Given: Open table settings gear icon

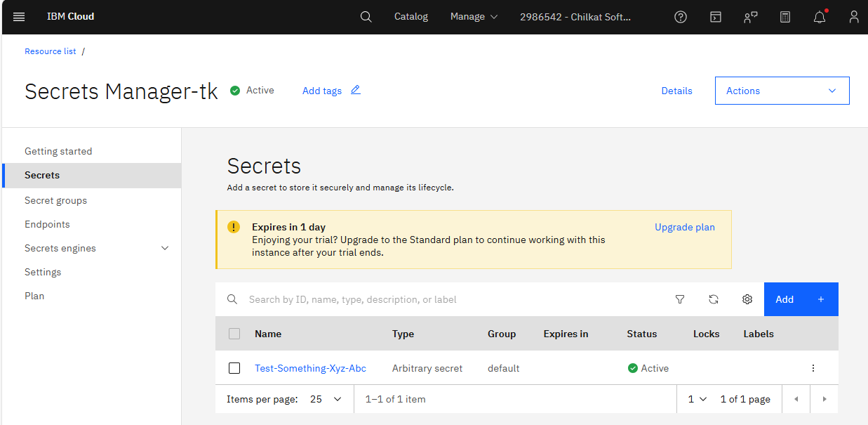Looking at the screenshot, I should tap(747, 299).
